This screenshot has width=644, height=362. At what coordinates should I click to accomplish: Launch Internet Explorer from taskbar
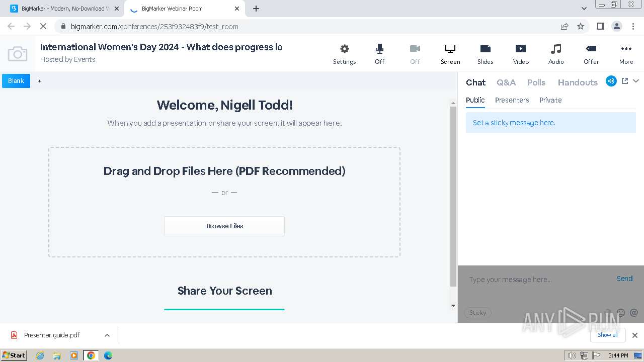(40, 355)
